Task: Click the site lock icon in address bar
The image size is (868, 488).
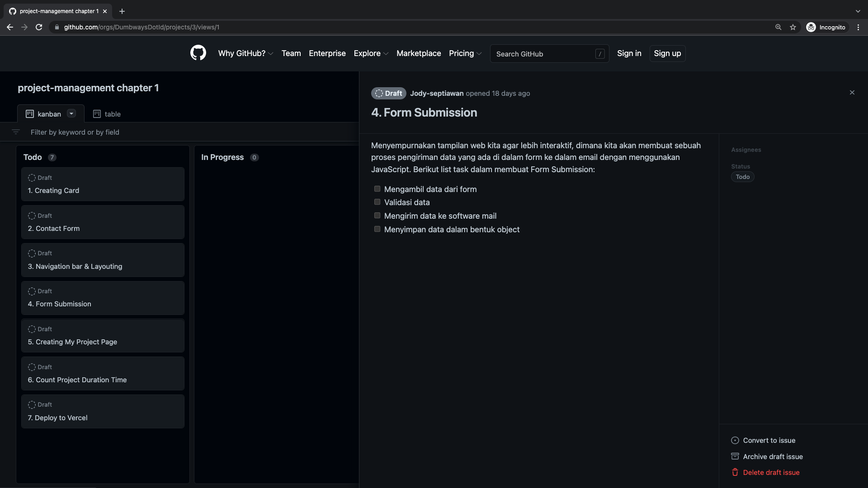Action: pos(57,27)
